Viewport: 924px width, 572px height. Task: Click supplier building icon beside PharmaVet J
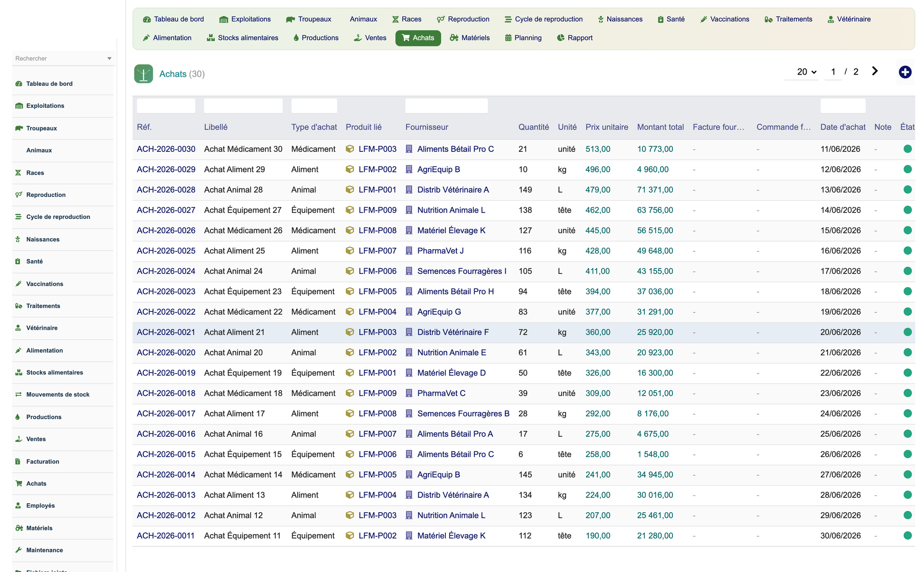(409, 251)
